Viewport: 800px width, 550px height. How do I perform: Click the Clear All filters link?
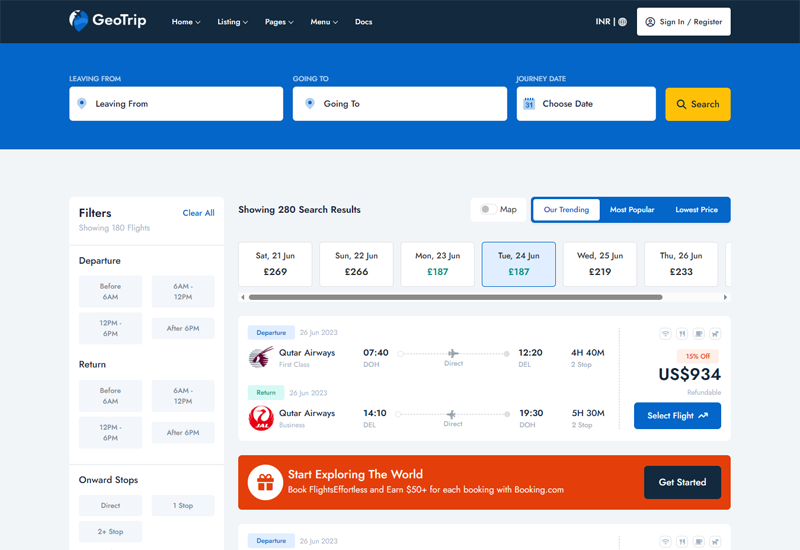(198, 213)
